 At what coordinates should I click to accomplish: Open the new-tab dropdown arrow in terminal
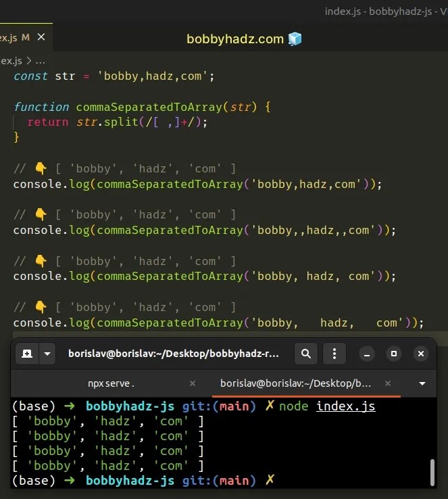tap(47, 354)
